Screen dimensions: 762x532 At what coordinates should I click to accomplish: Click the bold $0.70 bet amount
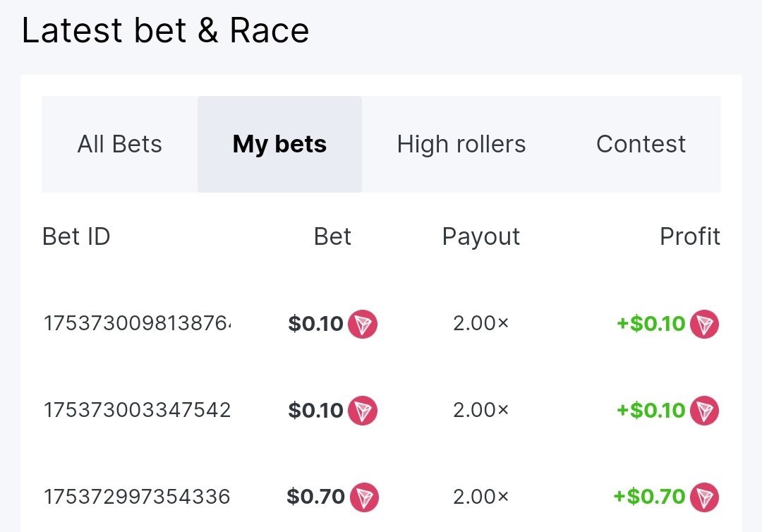pyautogui.click(x=316, y=497)
